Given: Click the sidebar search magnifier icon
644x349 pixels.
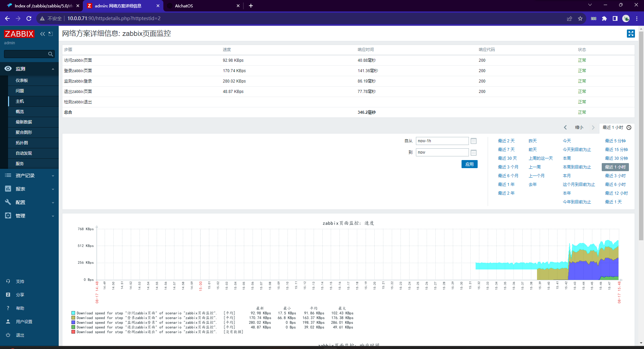Looking at the screenshot, I should click(x=51, y=54).
